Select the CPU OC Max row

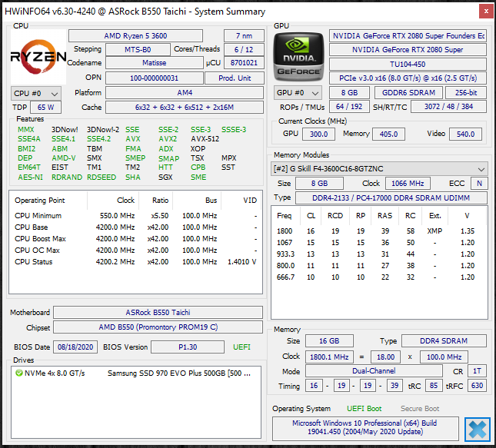pos(135,250)
